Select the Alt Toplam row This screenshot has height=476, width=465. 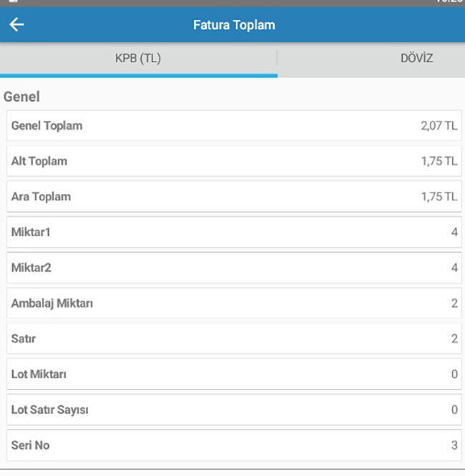(234, 161)
